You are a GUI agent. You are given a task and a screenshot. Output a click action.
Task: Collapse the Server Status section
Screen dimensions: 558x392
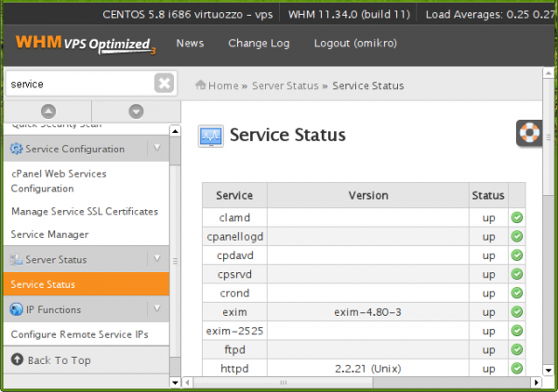158,259
